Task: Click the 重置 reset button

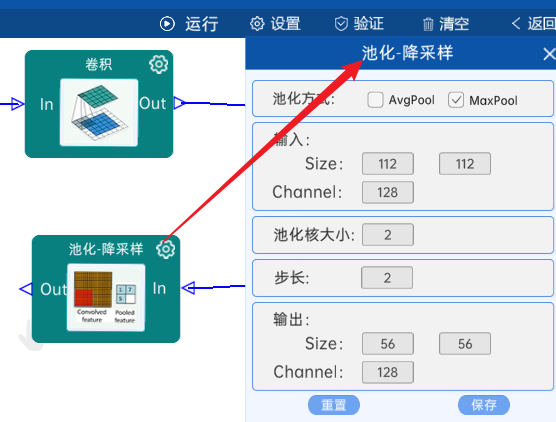Action: [x=334, y=405]
